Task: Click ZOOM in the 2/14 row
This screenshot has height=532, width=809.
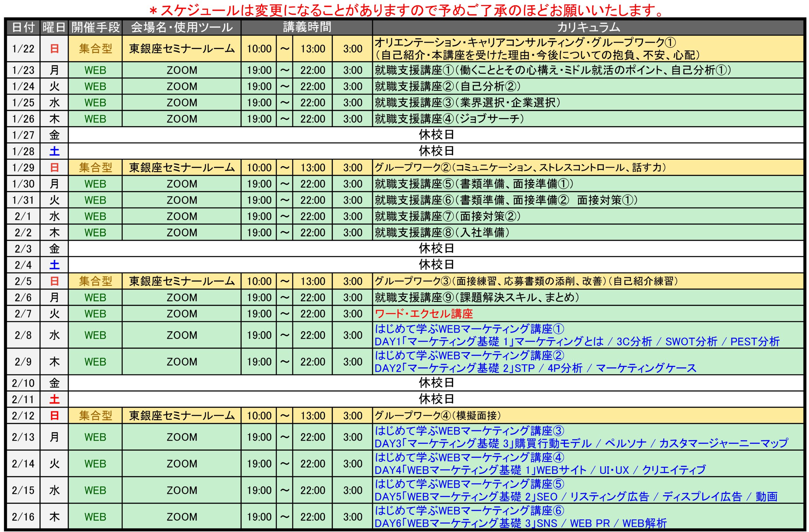Action: [x=181, y=463]
